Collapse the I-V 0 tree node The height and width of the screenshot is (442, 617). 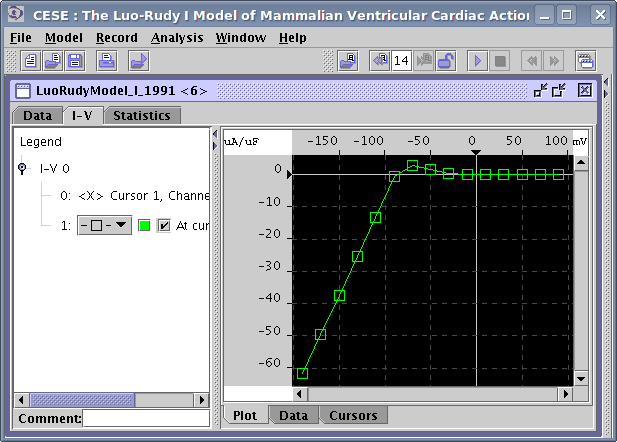pos(23,169)
